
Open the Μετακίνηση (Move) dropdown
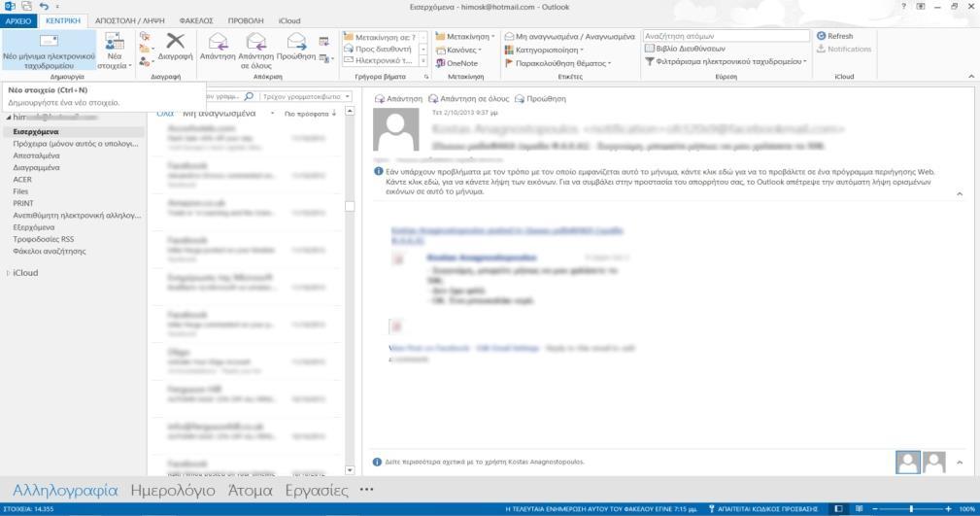click(x=465, y=36)
